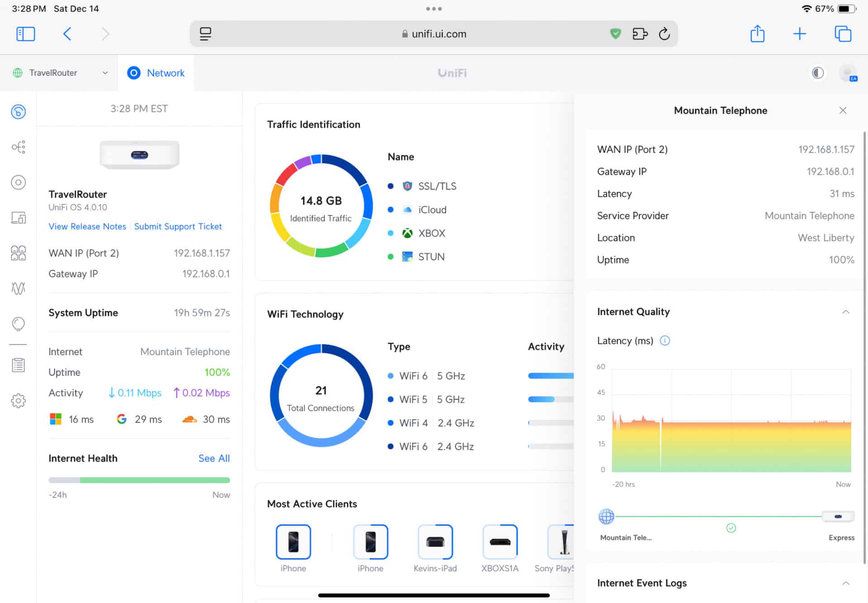Open the System Log sidebar icon
This screenshot has width=868, height=603.
pyautogui.click(x=18, y=365)
